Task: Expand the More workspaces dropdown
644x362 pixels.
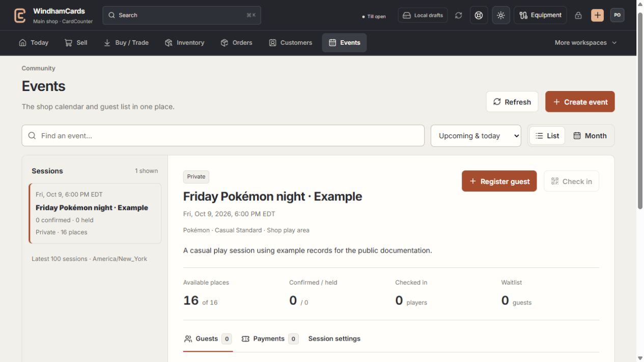Action: tap(586, 43)
